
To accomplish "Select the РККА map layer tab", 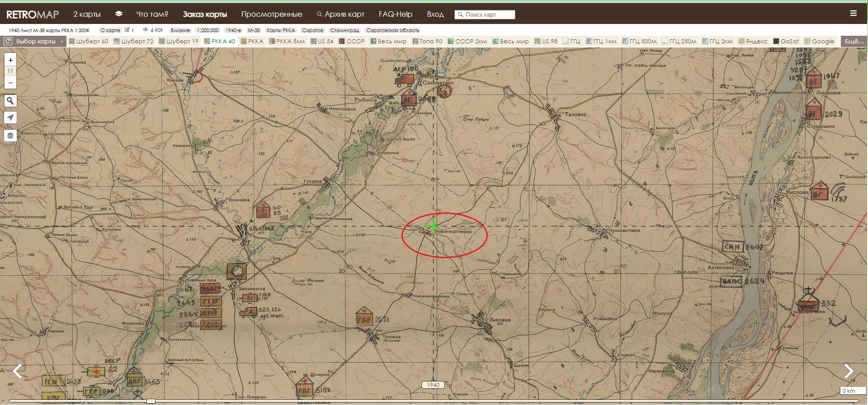I will (x=252, y=41).
